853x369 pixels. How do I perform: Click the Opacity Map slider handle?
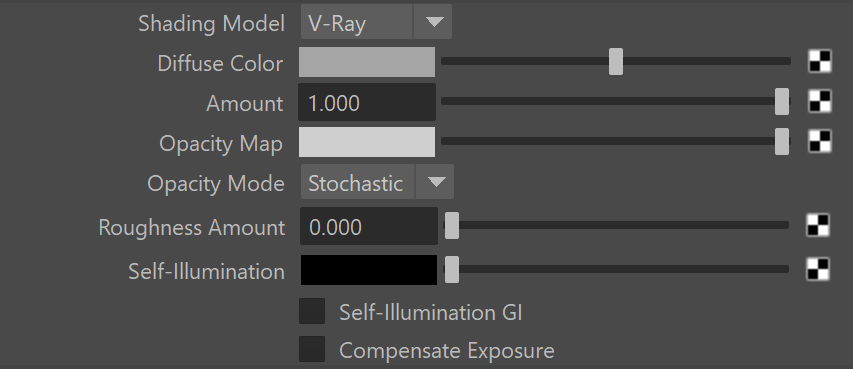[782, 142]
